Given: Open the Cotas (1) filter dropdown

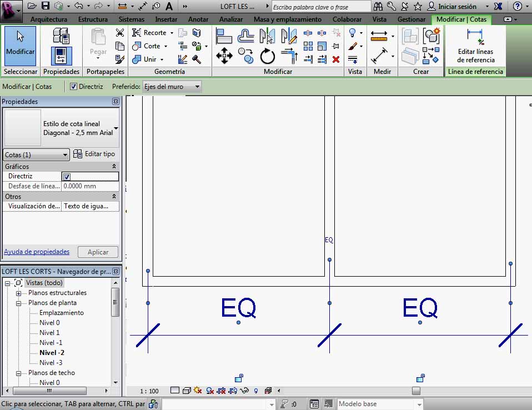Looking at the screenshot, I should coord(37,155).
